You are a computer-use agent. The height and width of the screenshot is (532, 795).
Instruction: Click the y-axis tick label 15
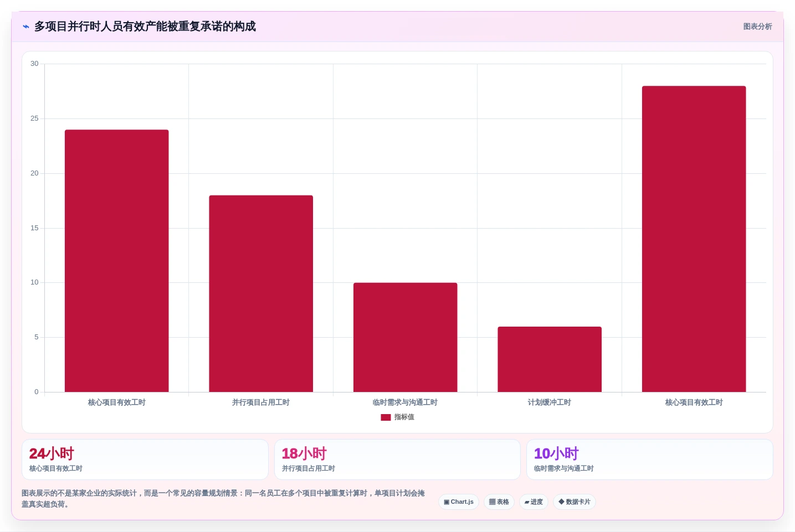point(34,228)
